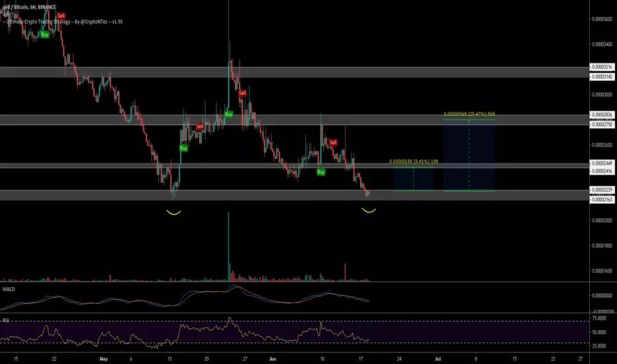Click the Sell marker after the May 24 spike
Viewport: 617px width, 364px height.
coord(242,93)
